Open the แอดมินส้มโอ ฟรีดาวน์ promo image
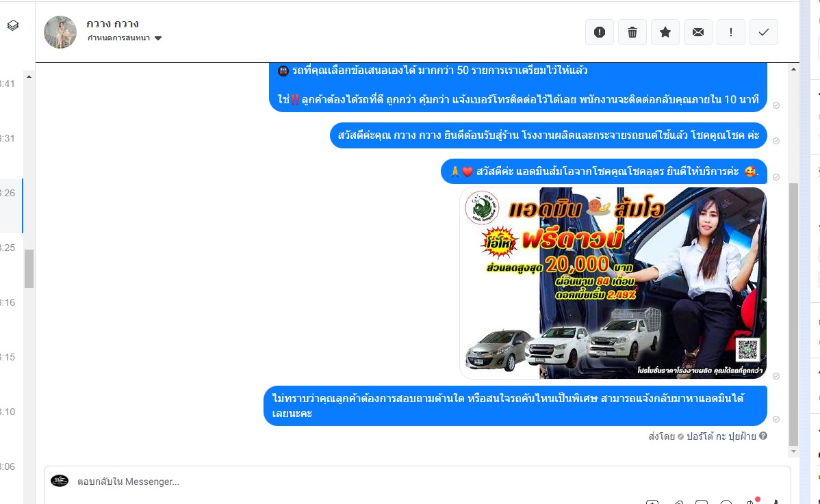 coord(613,283)
